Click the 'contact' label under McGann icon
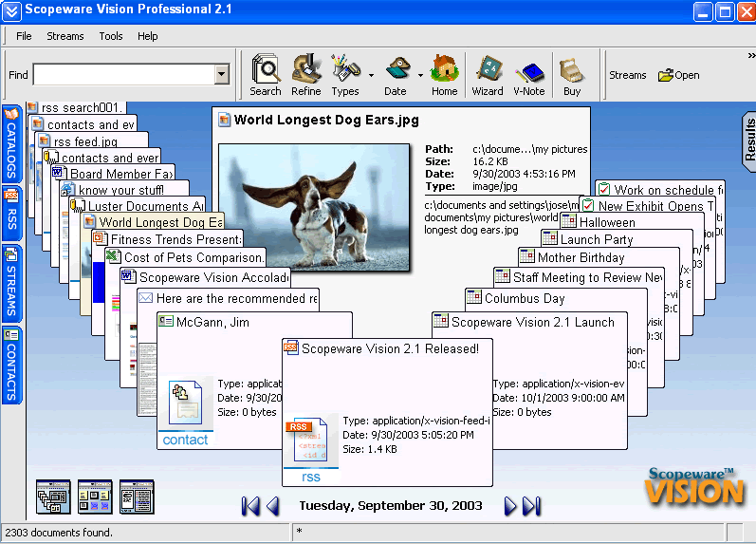This screenshot has height=544, width=756. click(x=185, y=440)
